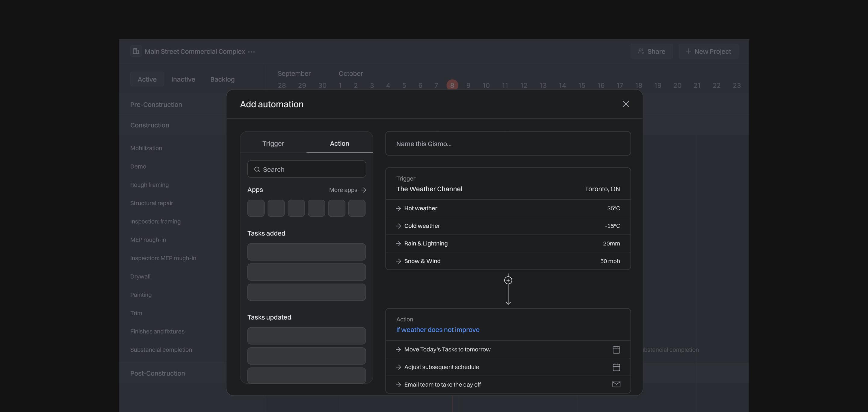Click the building project icon

pos(136,51)
